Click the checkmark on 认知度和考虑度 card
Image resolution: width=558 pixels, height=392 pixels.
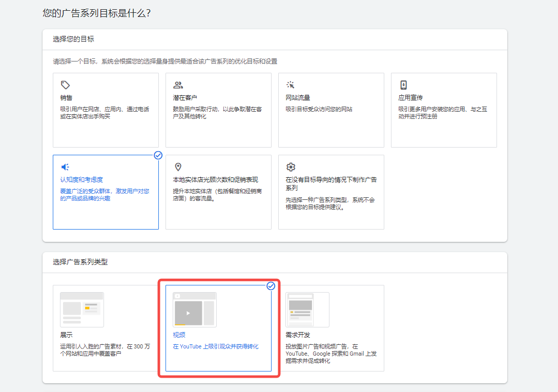pyautogui.click(x=158, y=155)
